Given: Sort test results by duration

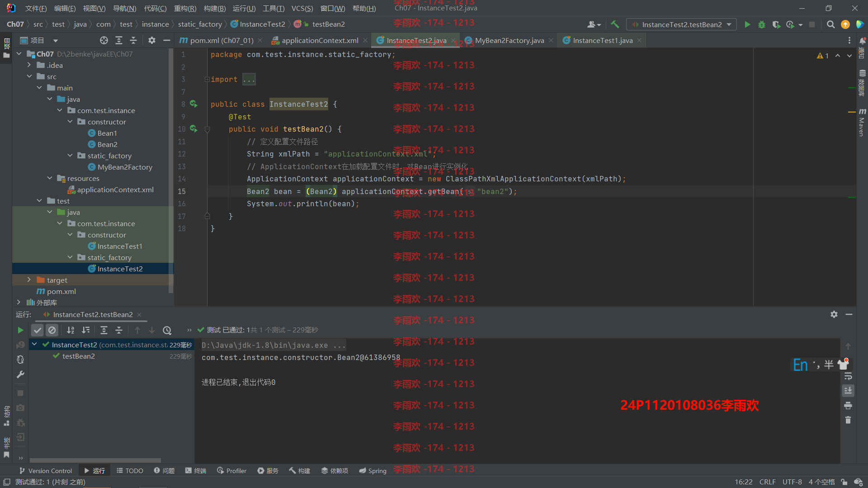Looking at the screenshot, I should pyautogui.click(x=85, y=330).
